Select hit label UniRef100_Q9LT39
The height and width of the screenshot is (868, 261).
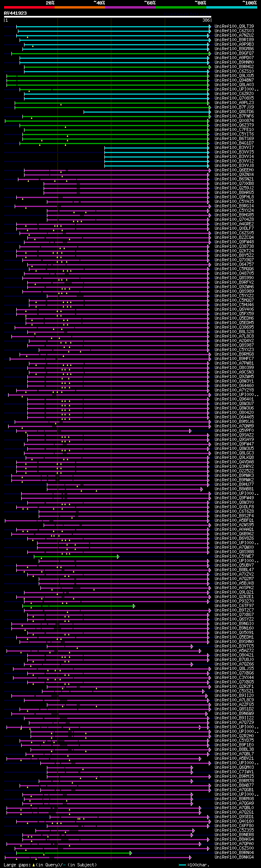pos(234,27)
